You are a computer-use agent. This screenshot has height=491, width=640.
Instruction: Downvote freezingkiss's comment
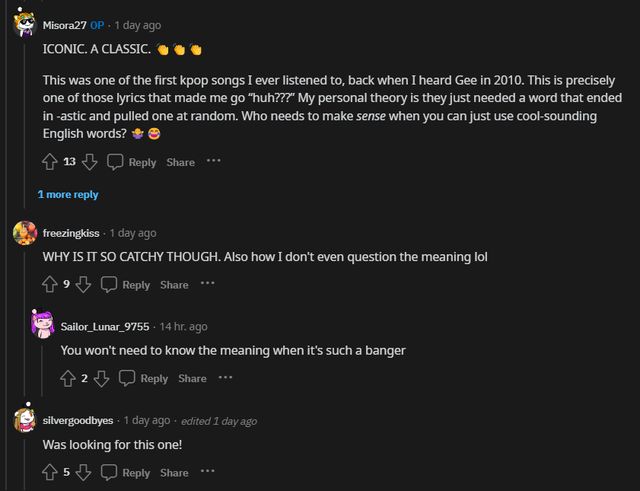tap(84, 284)
